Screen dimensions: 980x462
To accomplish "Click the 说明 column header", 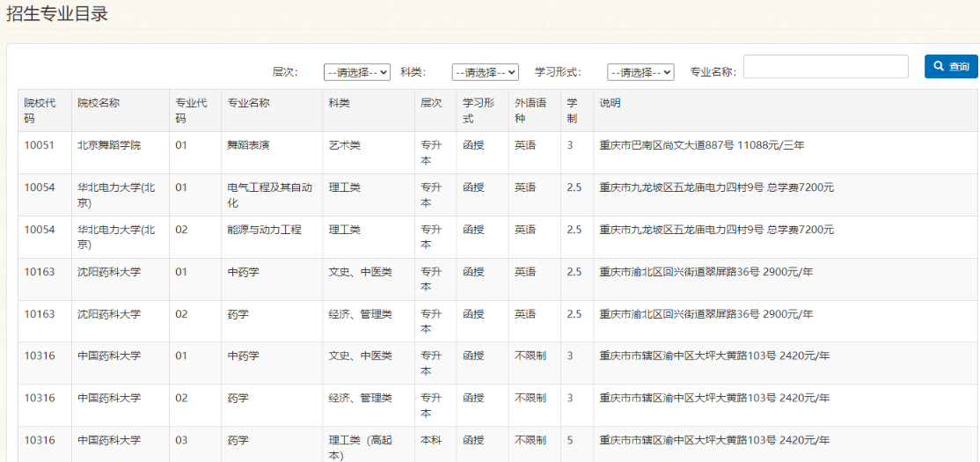I will point(611,103).
